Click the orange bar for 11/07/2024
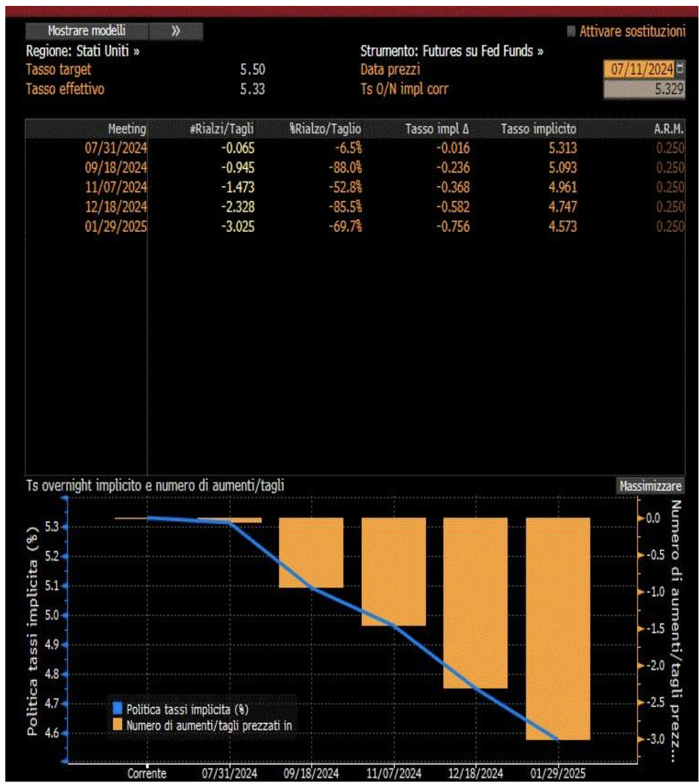This screenshot has width=699, height=784. (393, 571)
